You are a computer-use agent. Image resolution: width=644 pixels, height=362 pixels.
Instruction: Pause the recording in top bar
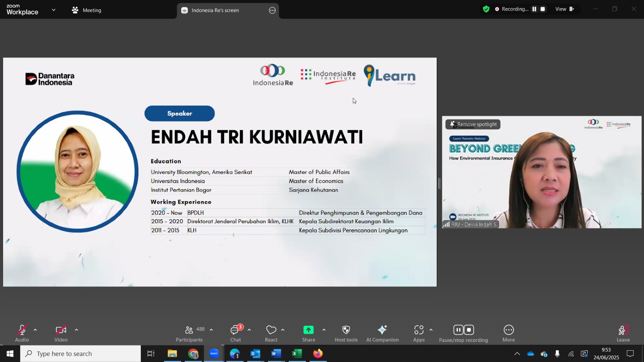[x=534, y=9]
